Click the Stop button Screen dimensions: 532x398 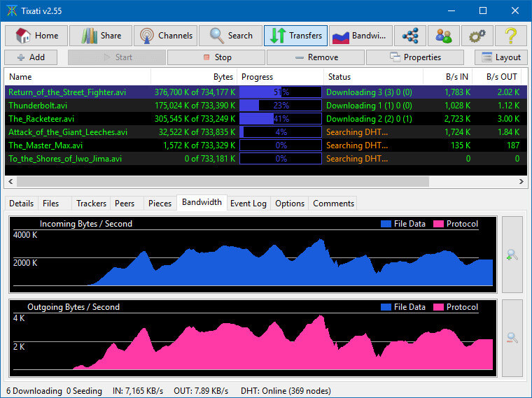tap(216, 57)
